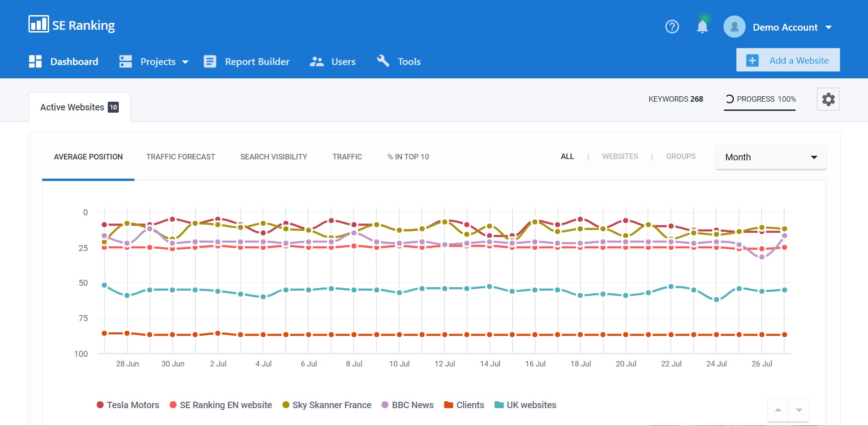Expand the Demo Account dropdown arrow
The width and height of the screenshot is (868, 426).
point(829,27)
